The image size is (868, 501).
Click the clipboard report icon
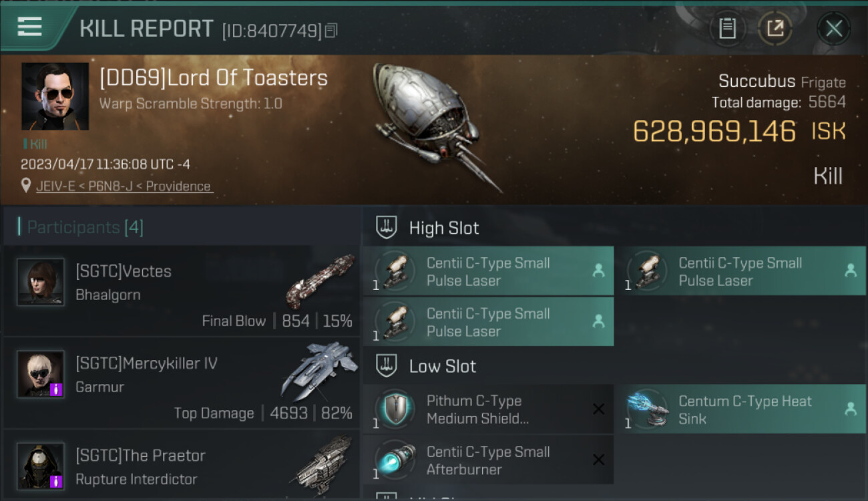[727, 28]
